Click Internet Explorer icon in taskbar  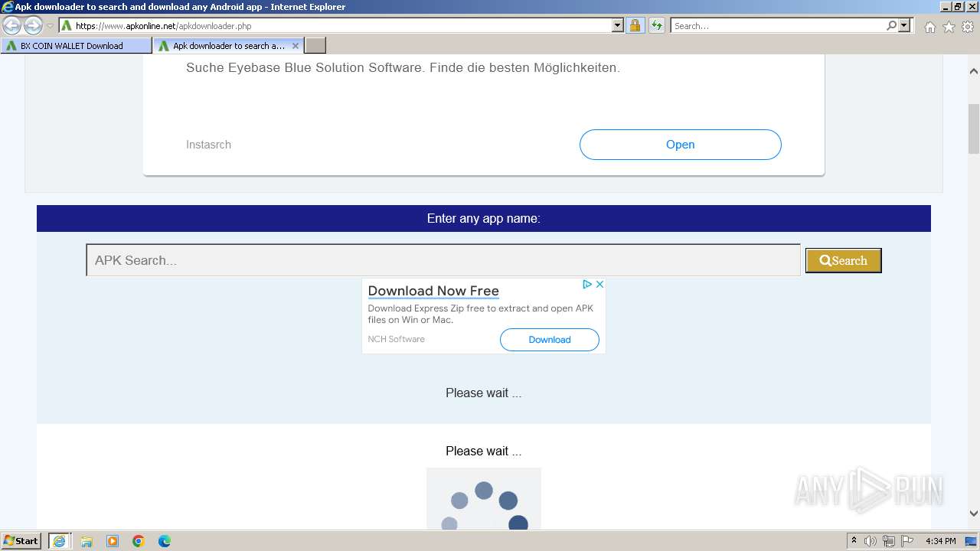60,541
